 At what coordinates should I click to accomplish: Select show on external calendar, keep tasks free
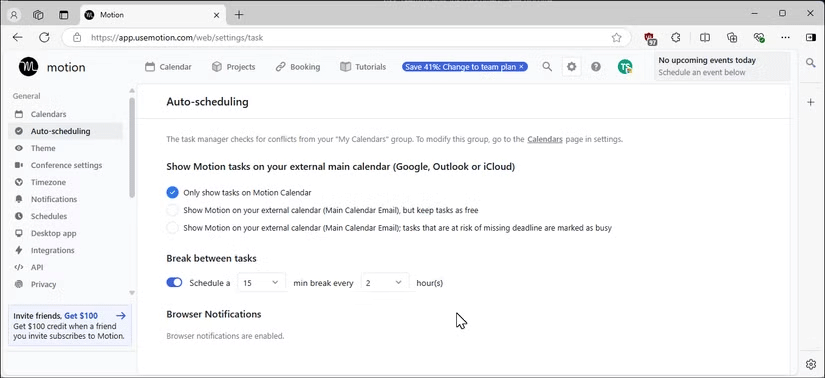[x=172, y=211]
